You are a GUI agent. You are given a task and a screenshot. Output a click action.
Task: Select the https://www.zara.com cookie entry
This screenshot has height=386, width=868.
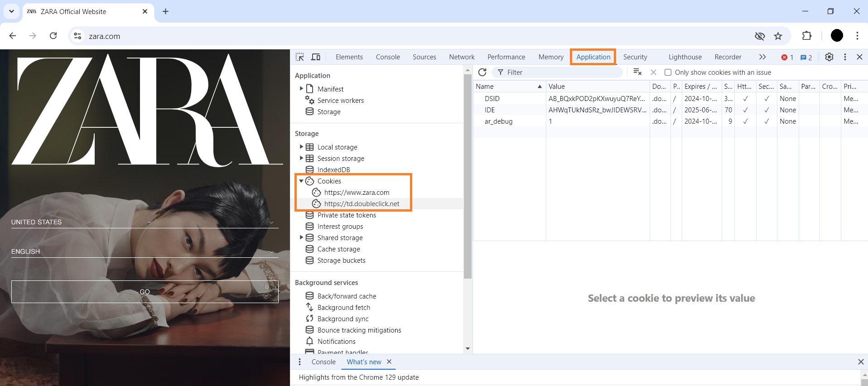coord(356,193)
